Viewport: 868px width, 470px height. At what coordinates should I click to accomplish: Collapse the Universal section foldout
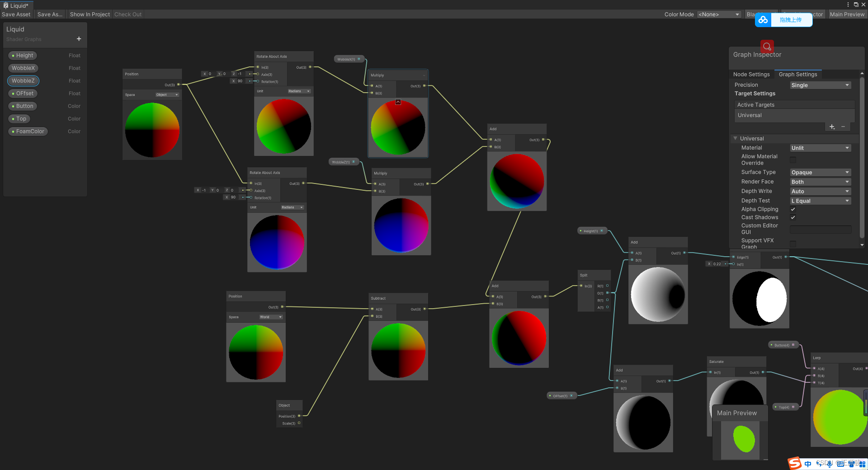click(x=736, y=139)
